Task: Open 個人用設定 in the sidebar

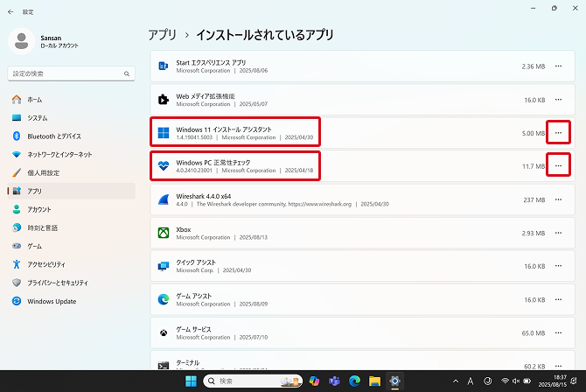Action: pyautogui.click(x=44, y=172)
